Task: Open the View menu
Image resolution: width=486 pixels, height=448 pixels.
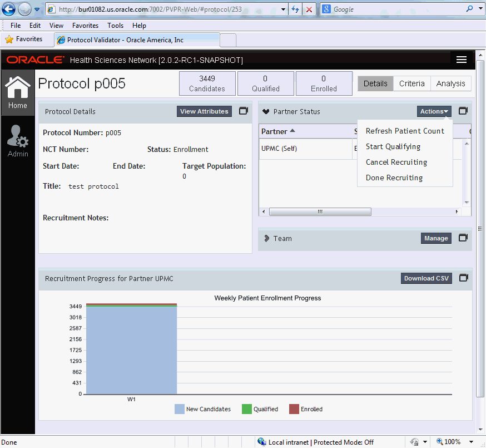Action: (56, 26)
